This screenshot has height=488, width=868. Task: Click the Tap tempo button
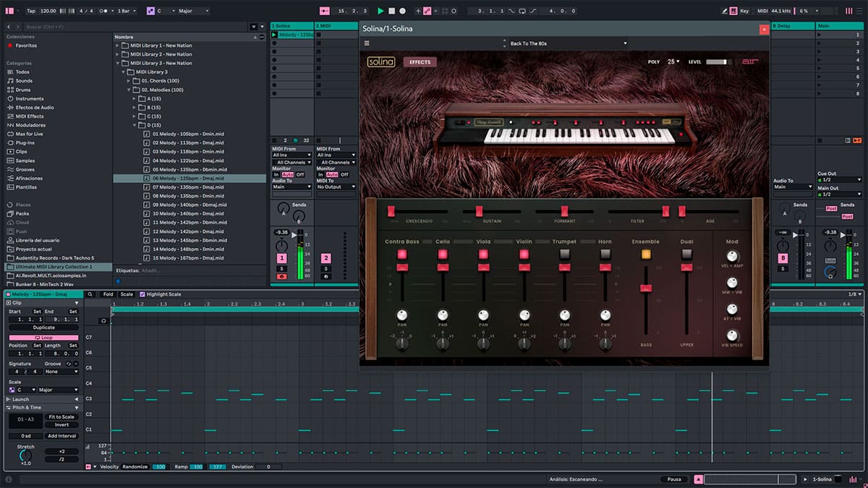point(30,11)
